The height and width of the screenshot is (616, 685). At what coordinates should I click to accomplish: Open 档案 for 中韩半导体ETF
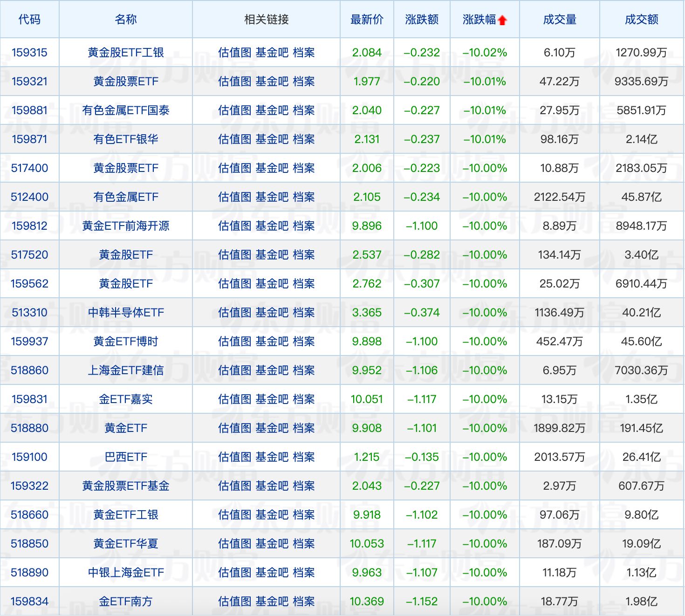[x=304, y=312]
